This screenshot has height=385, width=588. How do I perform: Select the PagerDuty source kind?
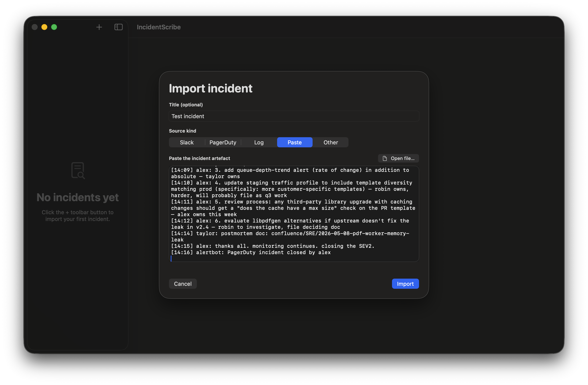[223, 142]
